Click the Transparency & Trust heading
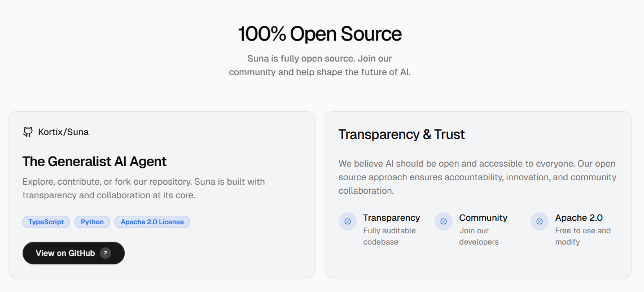The image size is (644, 292). 401,134
